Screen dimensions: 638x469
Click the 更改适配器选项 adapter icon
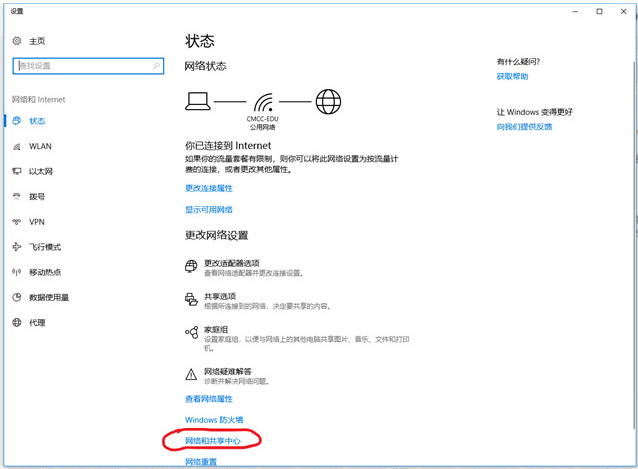(x=191, y=266)
